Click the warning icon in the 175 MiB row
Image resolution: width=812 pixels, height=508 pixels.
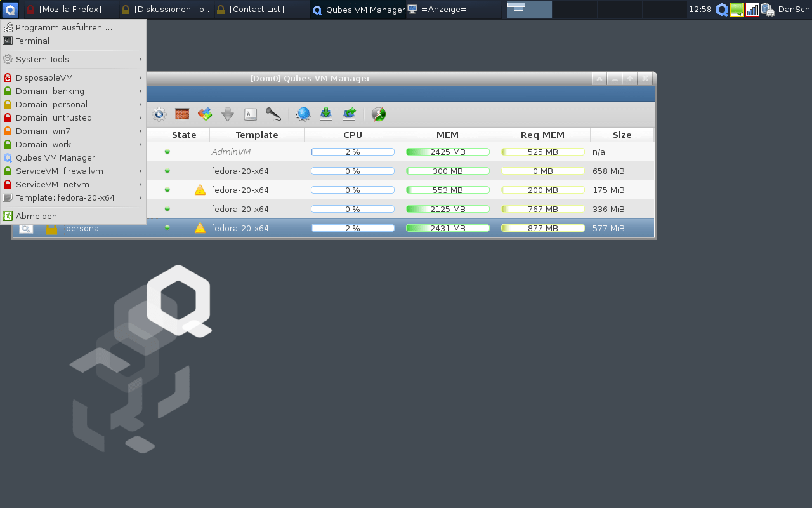[200, 190]
